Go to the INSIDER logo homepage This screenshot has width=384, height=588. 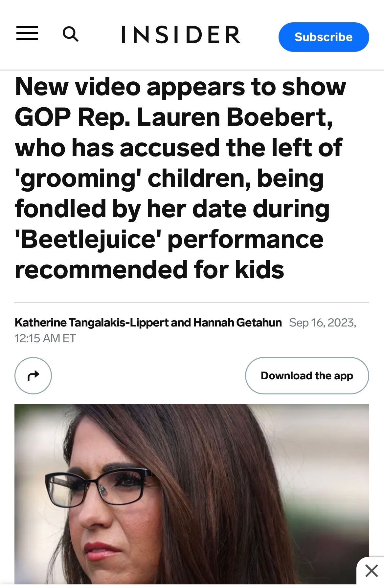click(181, 35)
